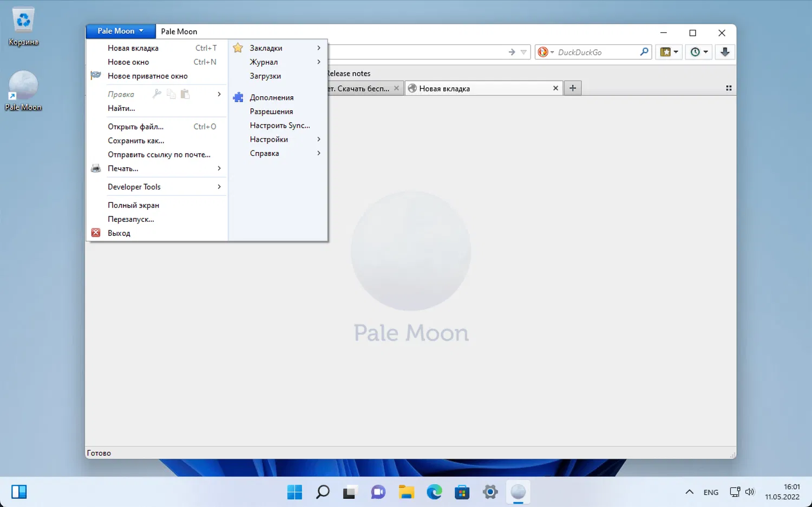Screen dimensions: 812x507
Task: Expand the Печать... submenu arrow
Action: [x=219, y=168]
